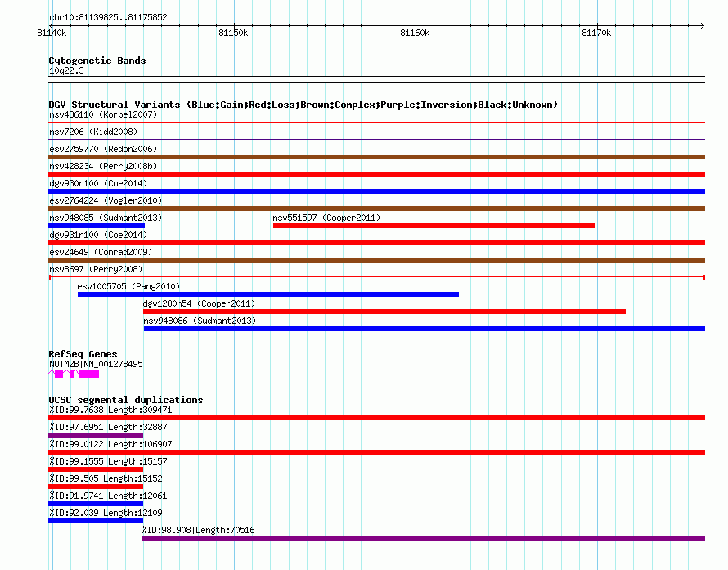
Task: Select the esv1005705 (Pang2010) label
Action: 128,286
